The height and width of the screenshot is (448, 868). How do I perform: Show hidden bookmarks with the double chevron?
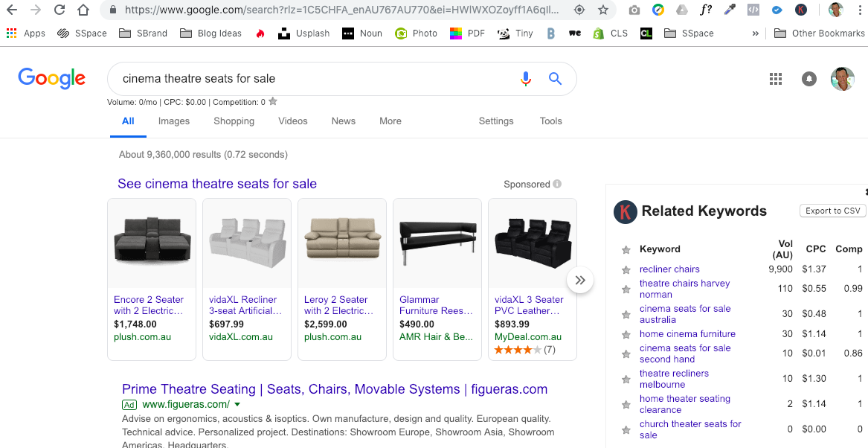point(755,33)
